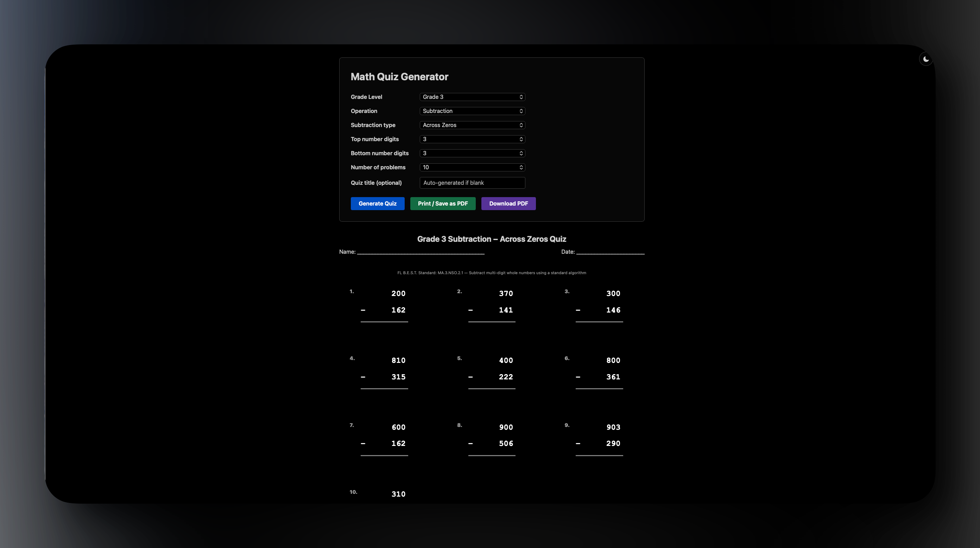This screenshot has width=980, height=548.
Task: Open the Grade Level dropdown
Action: pos(472,97)
